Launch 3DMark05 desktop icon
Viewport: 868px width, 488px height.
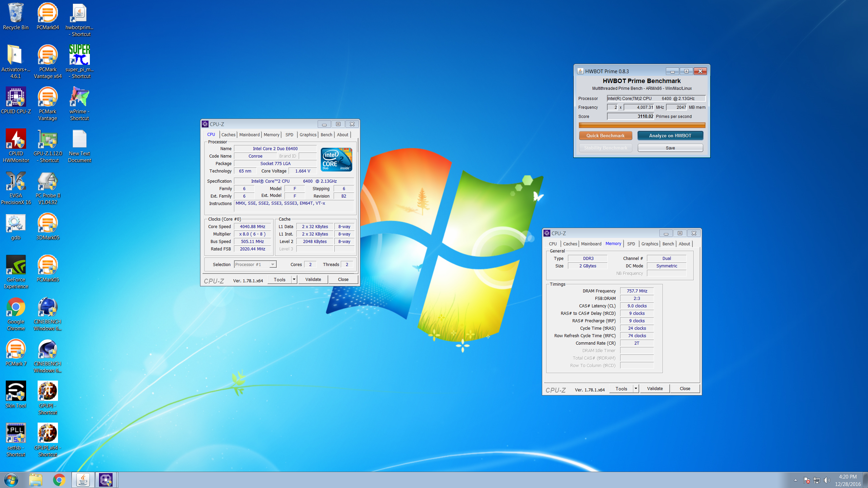[47, 226]
